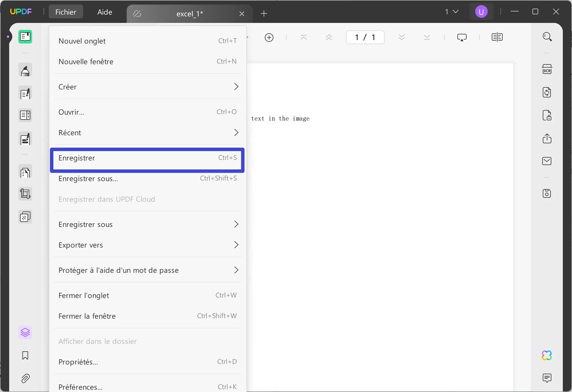Open the Protect PDF lock icon
This screenshot has width=572, height=392.
point(547,115)
